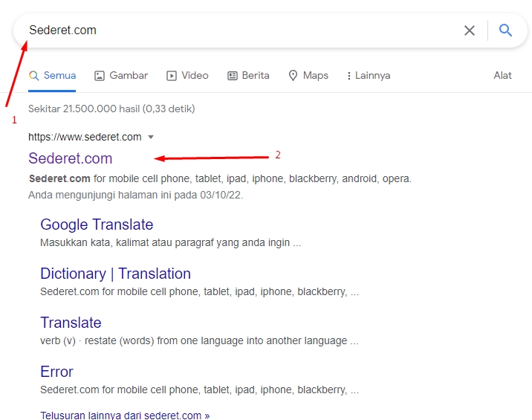532x420 pixels.
Task: Expand the dropdown arrow beside https://www.sederet.com
Action: tap(151, 138)
